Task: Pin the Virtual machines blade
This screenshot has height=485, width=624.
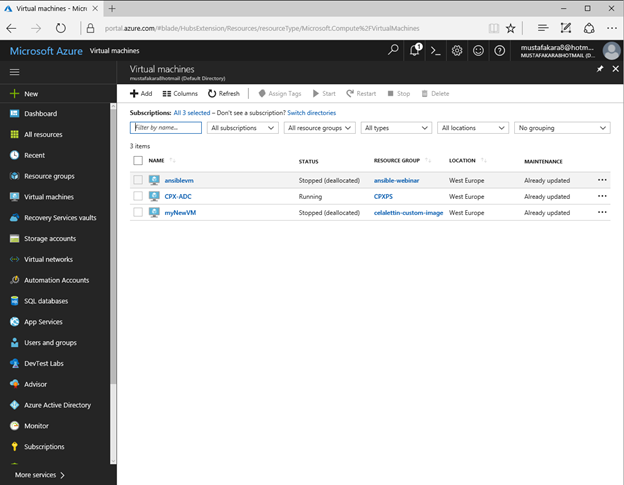Action: (600, 69)
